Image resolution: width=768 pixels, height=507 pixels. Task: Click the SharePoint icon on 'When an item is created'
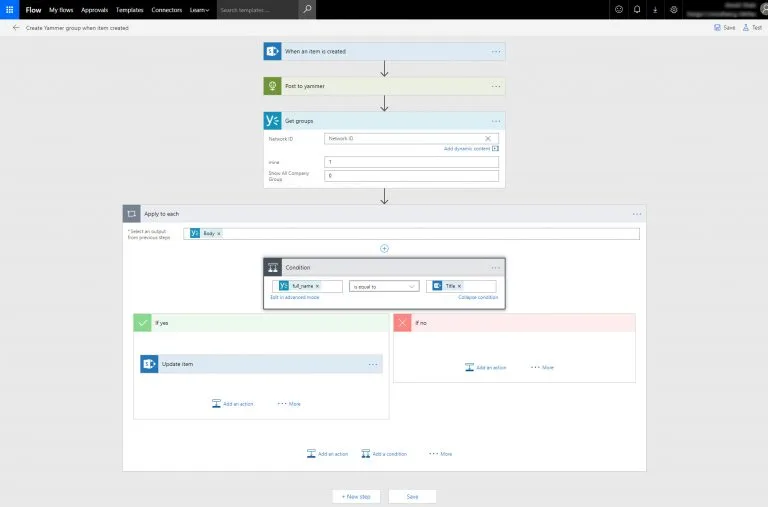coord(272,51)
